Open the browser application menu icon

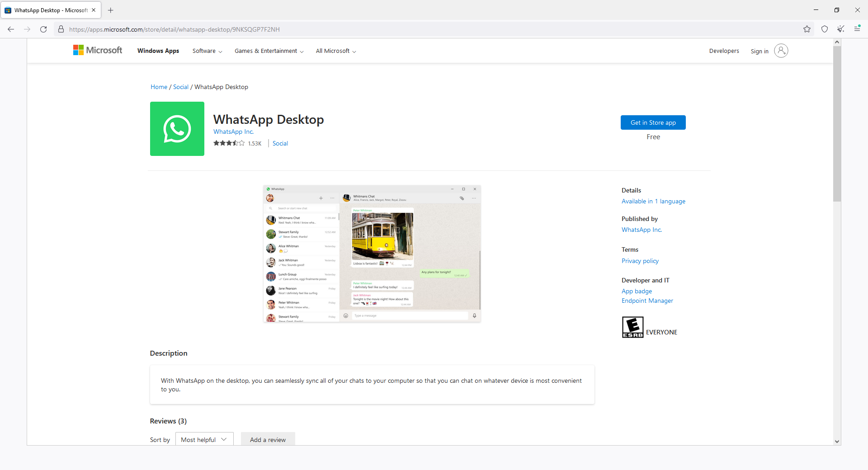click(x=857, y=29)
